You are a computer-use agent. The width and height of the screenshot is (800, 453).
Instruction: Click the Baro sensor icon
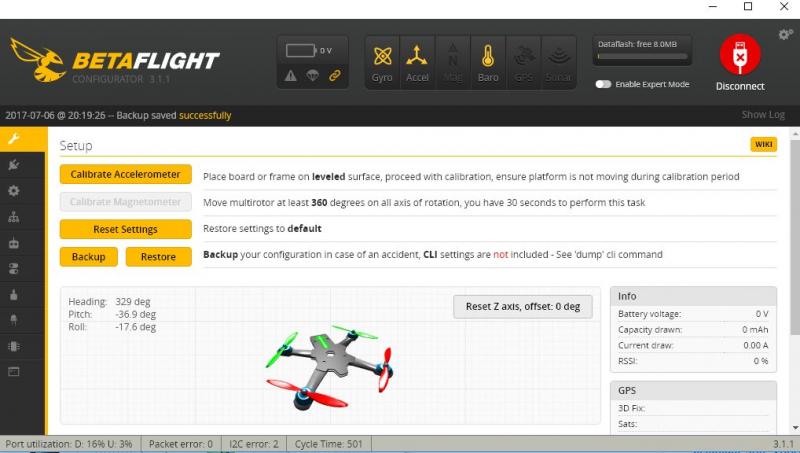coord(488,63)
